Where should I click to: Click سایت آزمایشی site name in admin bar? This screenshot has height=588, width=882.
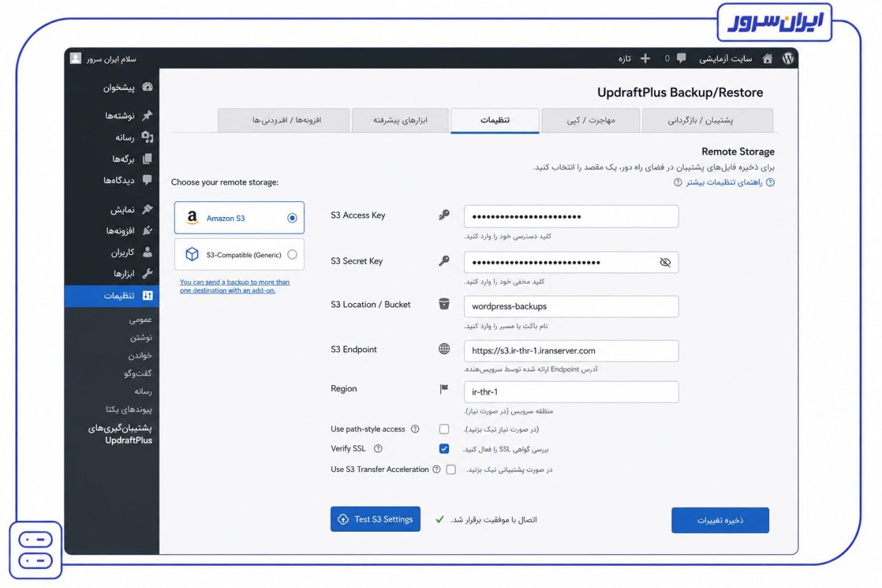tap(725, 59)
